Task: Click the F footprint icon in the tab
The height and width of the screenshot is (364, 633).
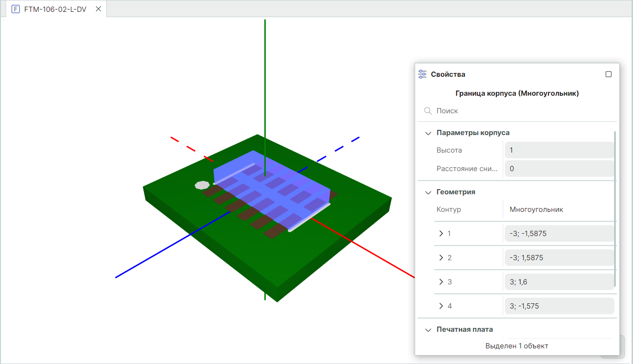Action: pyautogui.click(x=16, y=9)
